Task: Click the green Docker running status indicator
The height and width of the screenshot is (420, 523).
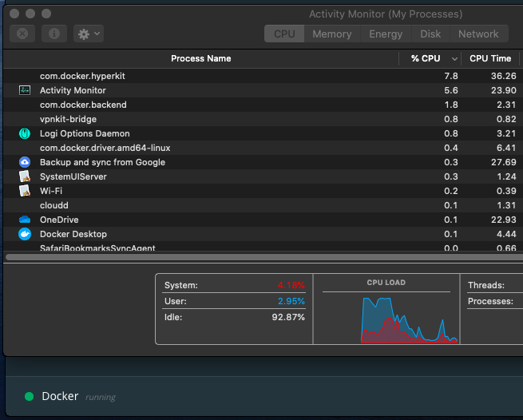Action: 30,396
